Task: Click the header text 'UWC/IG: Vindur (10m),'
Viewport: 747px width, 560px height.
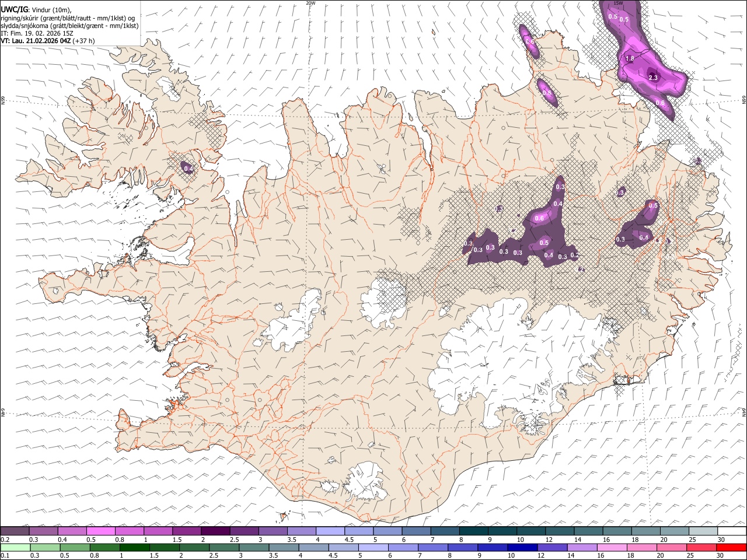Action: click(x=36, y=9)
